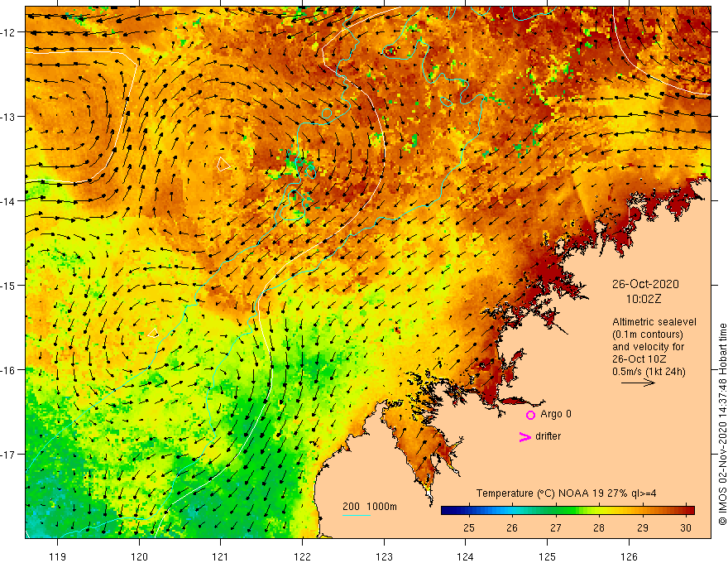This screenshot has width=728, height=563.
Task: Click the latitude axis label -17
Action: coord(8,455)
